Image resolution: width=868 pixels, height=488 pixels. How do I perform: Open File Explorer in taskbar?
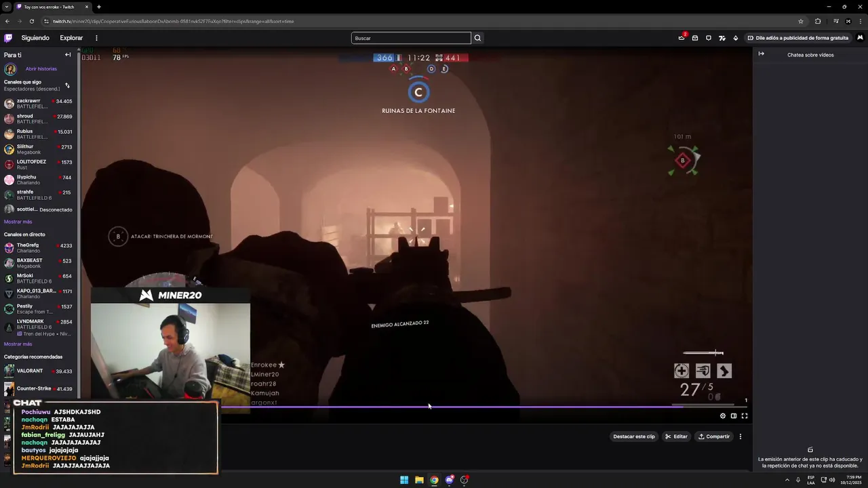click(x=419, y=480)
